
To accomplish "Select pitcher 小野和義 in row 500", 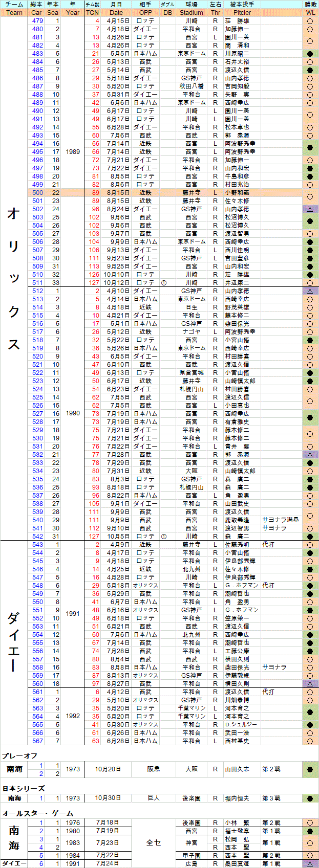I will pyautogui.click(x=237, y=193).
